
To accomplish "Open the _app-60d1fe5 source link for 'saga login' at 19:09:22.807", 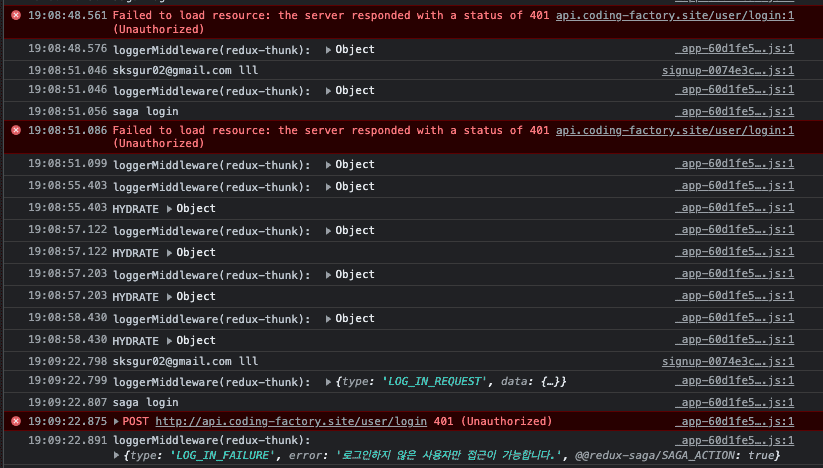I will 735,402.
